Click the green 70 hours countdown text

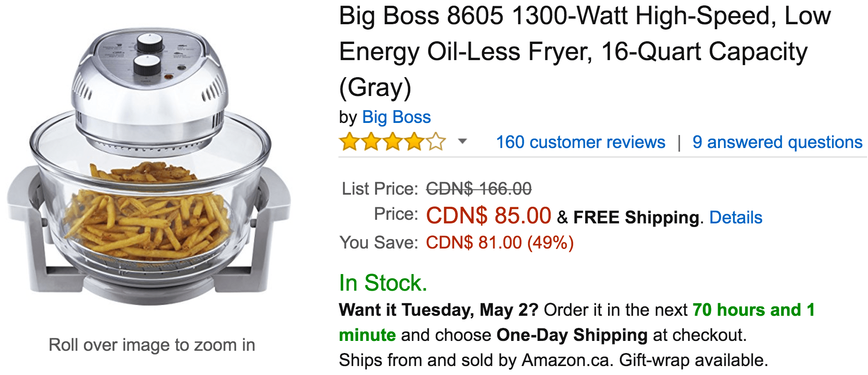coord(577,323)
